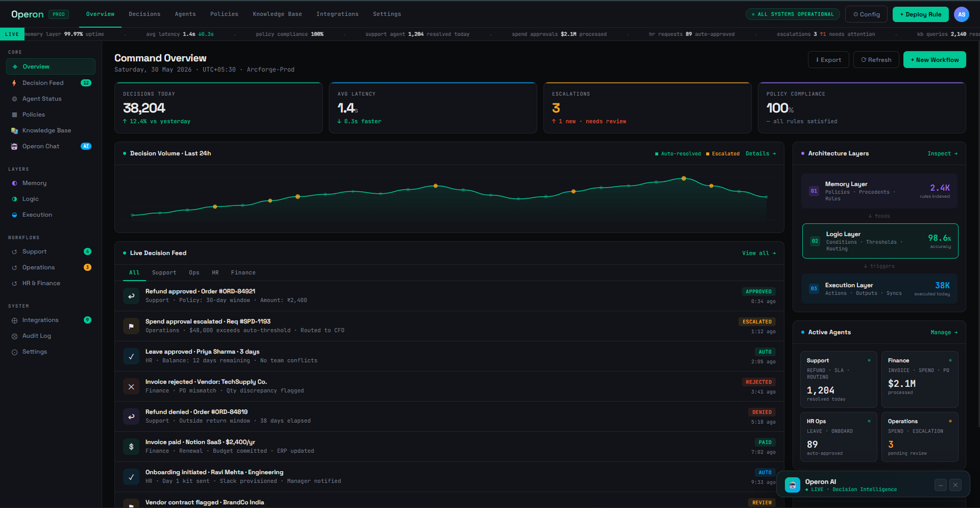
Task: Click the X icon on Invoice rejected row
Action: click(131, 387)
